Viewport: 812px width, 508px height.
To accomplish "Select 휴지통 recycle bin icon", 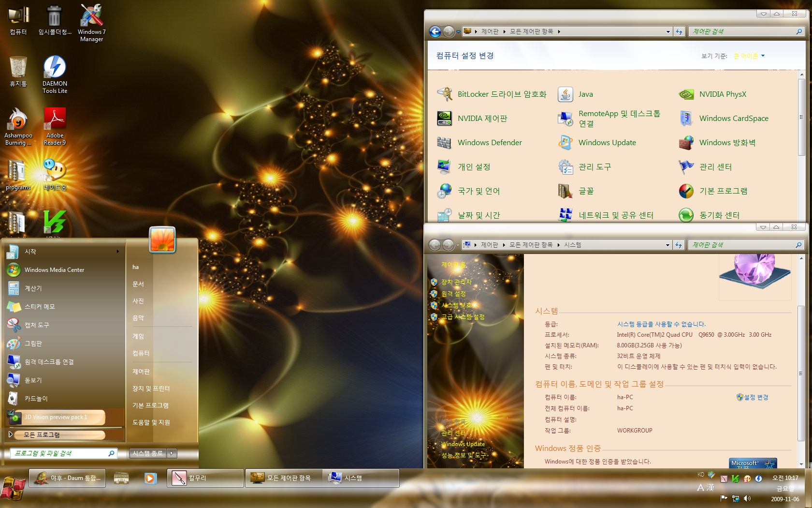I will click(18, 71).
